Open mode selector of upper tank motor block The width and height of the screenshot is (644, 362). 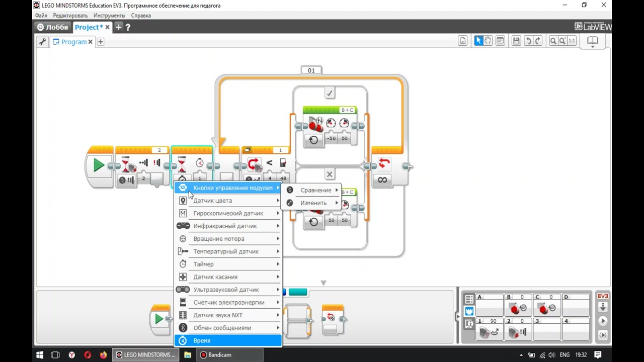coord(313,140)
